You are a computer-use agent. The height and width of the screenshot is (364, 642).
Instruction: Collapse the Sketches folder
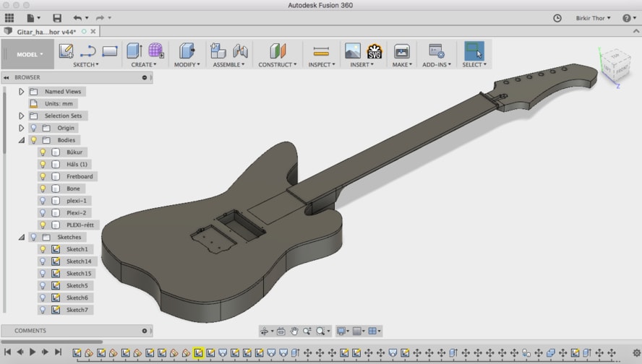(21, 237)
